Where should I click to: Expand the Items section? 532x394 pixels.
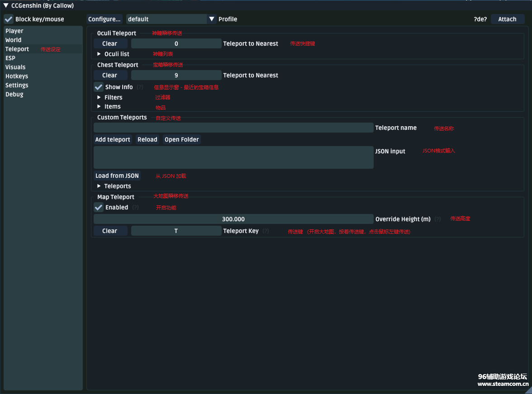coord(99,106)
